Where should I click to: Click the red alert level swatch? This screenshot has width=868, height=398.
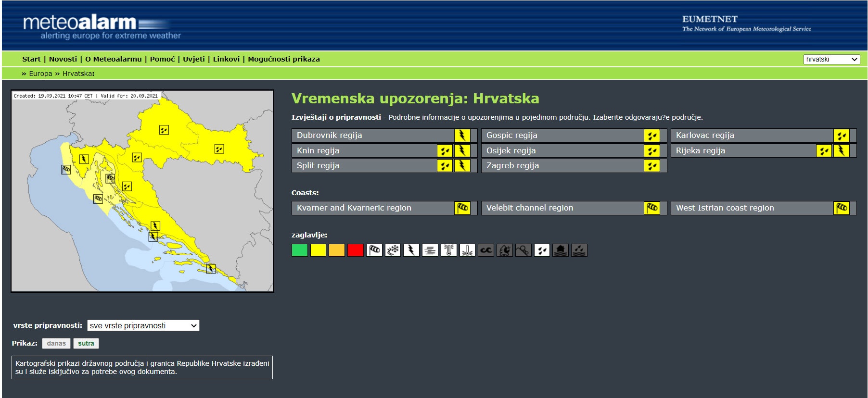click(x=355, y=250)
